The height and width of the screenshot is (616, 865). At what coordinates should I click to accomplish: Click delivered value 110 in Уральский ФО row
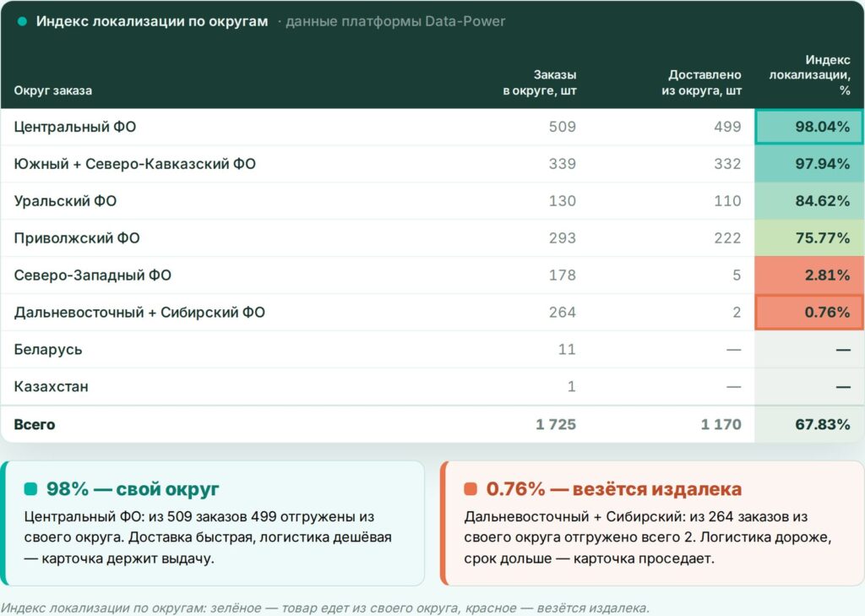click(727, 201)
